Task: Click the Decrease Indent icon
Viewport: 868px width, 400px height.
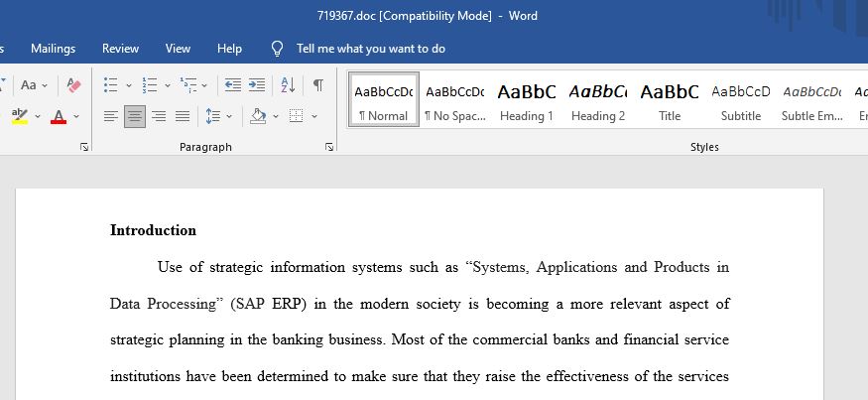Action: pyautogui.click(x=232, y=85)
